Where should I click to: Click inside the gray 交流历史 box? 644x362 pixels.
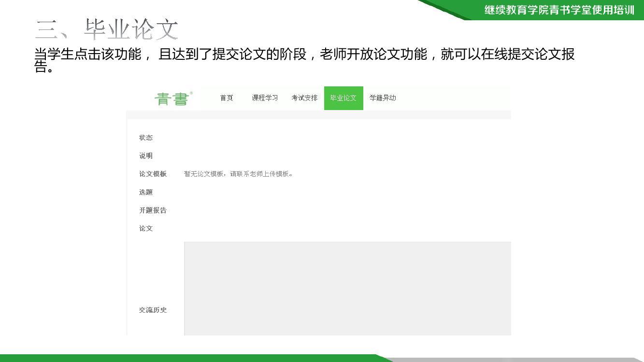tap(347, 288)
